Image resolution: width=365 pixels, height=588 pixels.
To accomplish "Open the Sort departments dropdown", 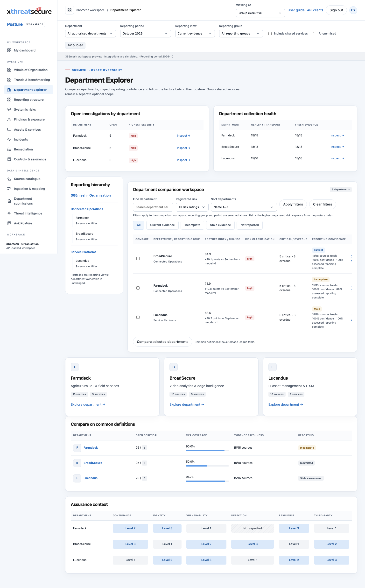I will click(x=244, y=207).
